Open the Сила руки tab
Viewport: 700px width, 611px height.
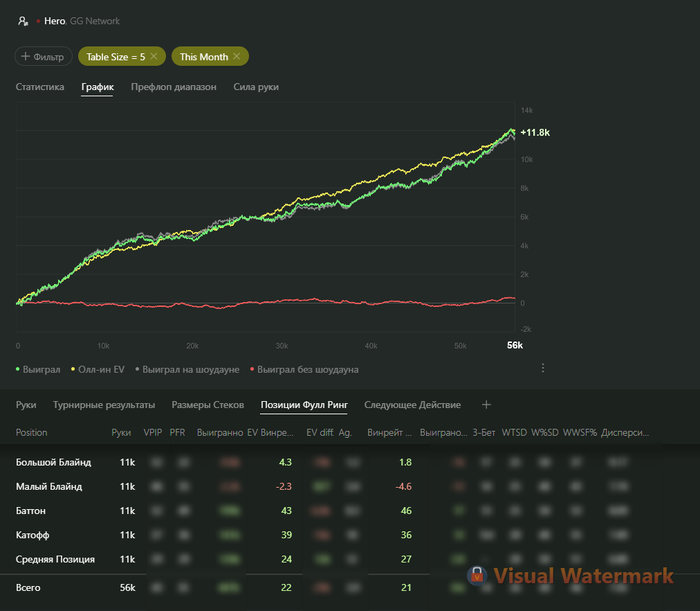(256, 87)
